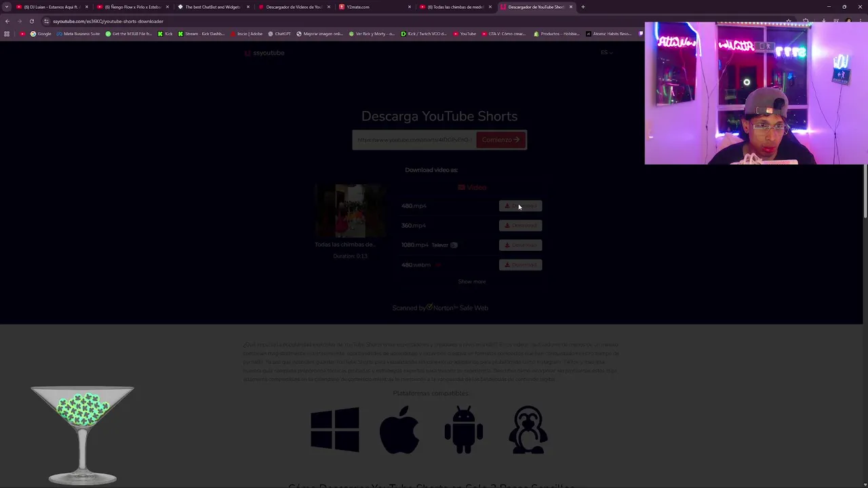This screenshot has width=868, height=488.
Task: Close the Ñengo Flow x Pirlo tab
Action: [167, 7]
